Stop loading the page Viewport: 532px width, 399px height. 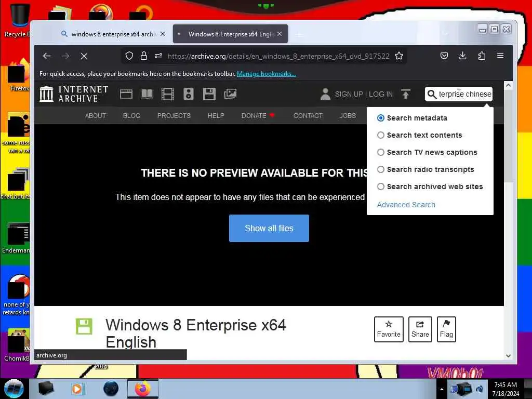[x=84, y=56]
